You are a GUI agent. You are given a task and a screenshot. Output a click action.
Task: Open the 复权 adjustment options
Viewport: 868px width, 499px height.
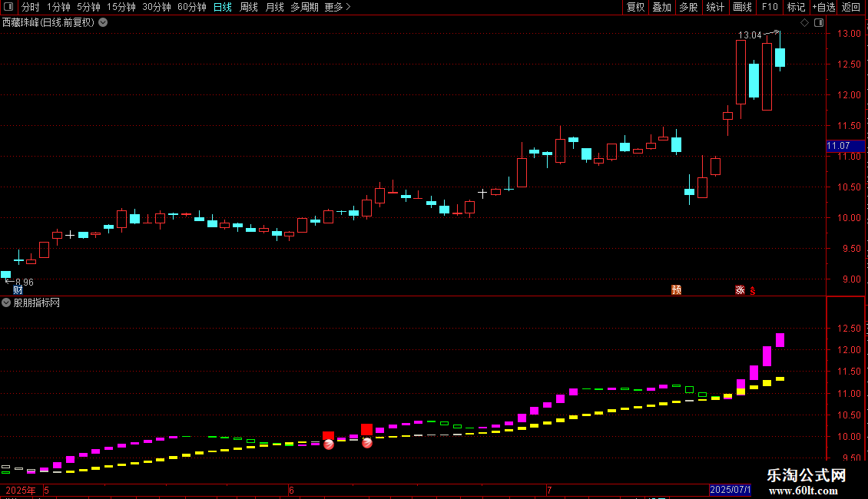[x=635, y=7]
